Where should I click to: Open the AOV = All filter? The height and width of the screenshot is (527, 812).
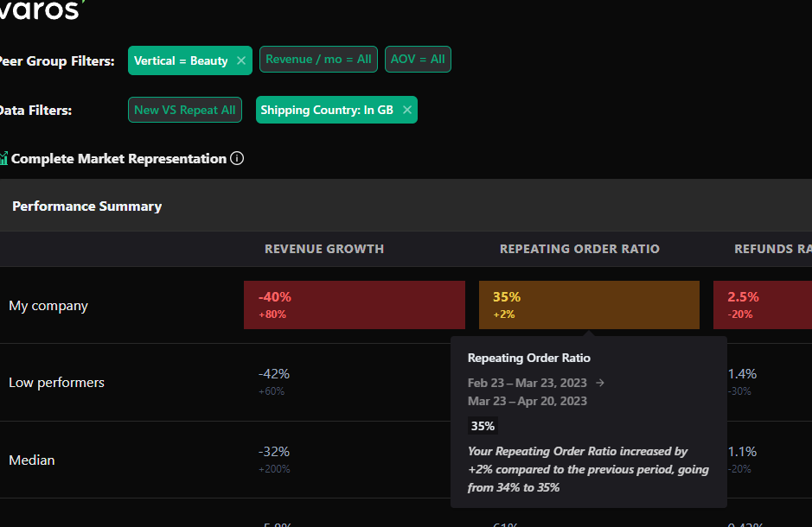(x=418, y=60)
